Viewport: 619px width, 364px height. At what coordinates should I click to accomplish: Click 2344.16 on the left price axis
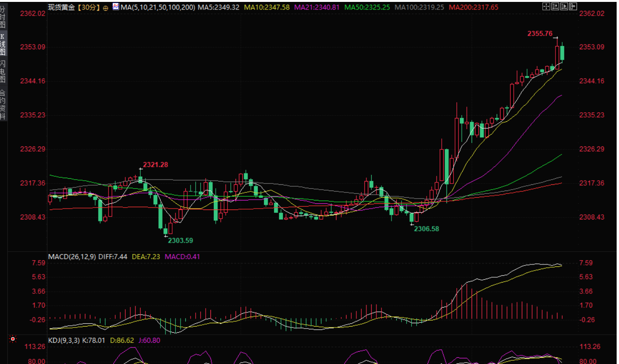coord(33,81)
